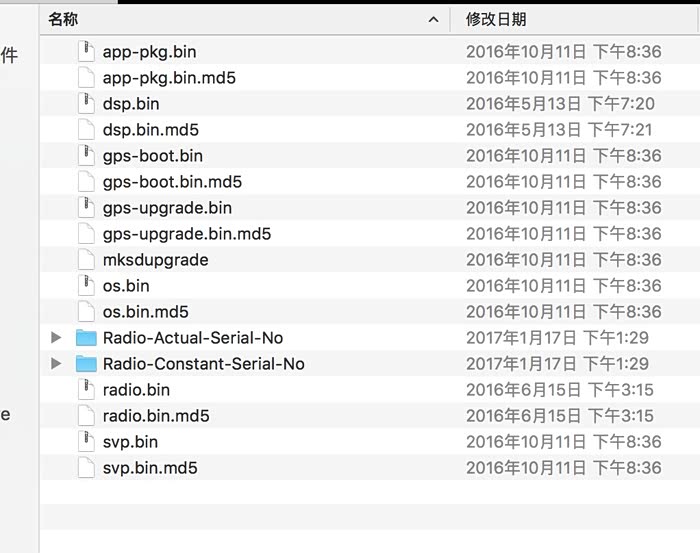Select the mksdupgrade document icon
Viewport: 700px width, 553px height.
click(x=86, y=260)
